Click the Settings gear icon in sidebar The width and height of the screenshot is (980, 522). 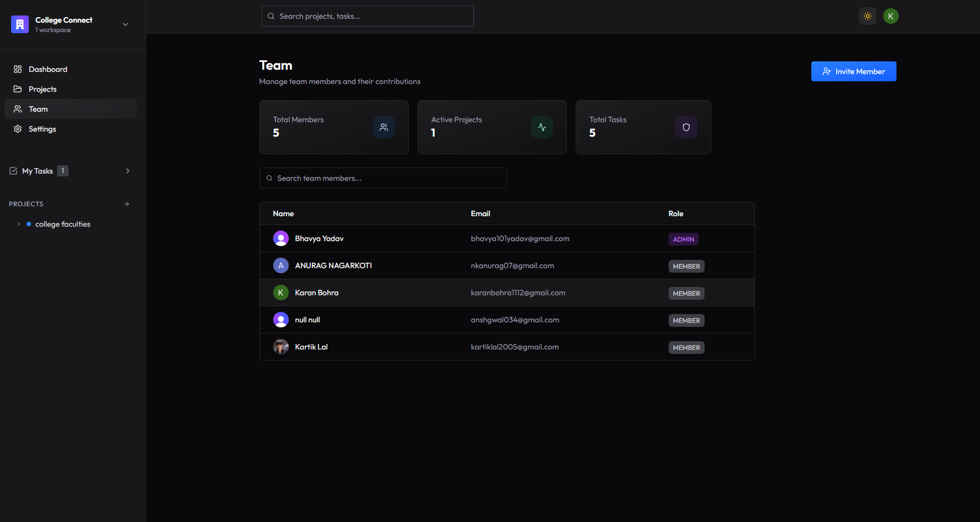tap(18, 129)
